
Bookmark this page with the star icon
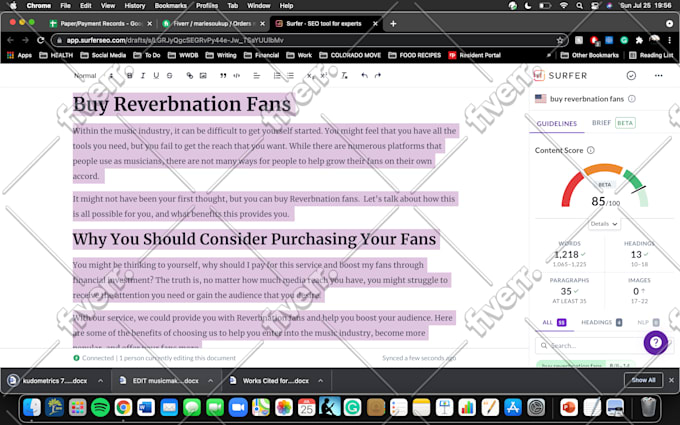[x=560, y=40]
